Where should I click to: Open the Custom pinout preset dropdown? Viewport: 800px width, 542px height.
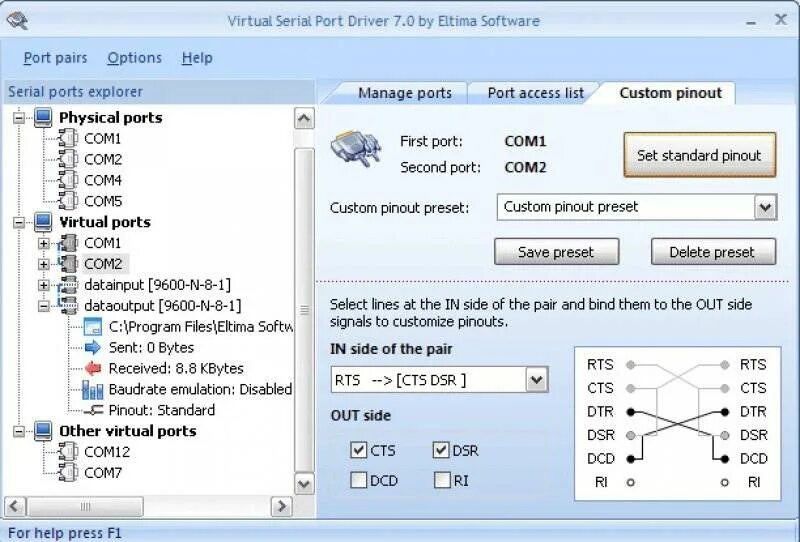(765, 207)
